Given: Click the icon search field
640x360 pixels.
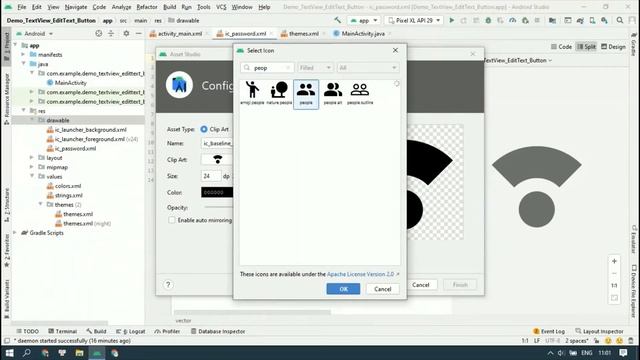Looking at the screenshot, I should click(x=267, y=68).
